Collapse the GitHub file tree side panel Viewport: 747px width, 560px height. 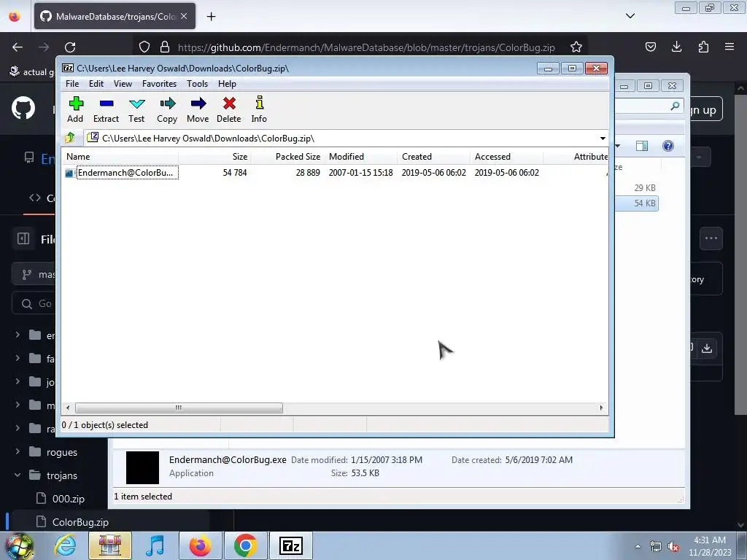point(23,238)
